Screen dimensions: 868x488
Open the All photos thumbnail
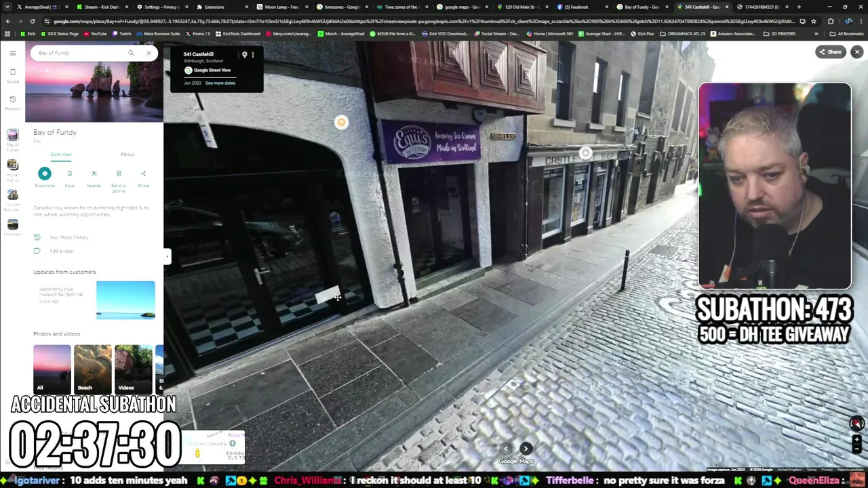(x=52, y=369)
